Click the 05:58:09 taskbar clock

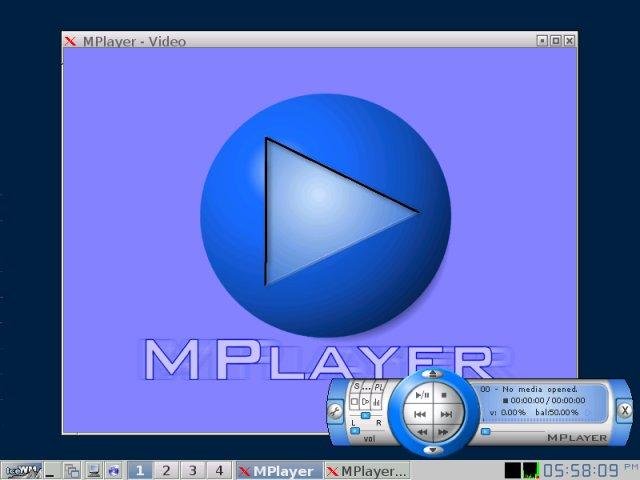581,471
